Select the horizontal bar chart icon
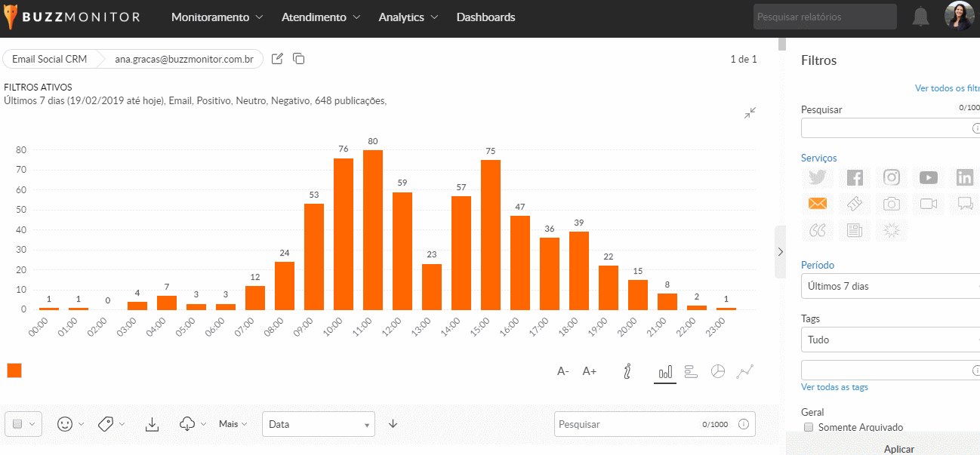The height and width of the screenshot is (455, 980). (691, 371)
